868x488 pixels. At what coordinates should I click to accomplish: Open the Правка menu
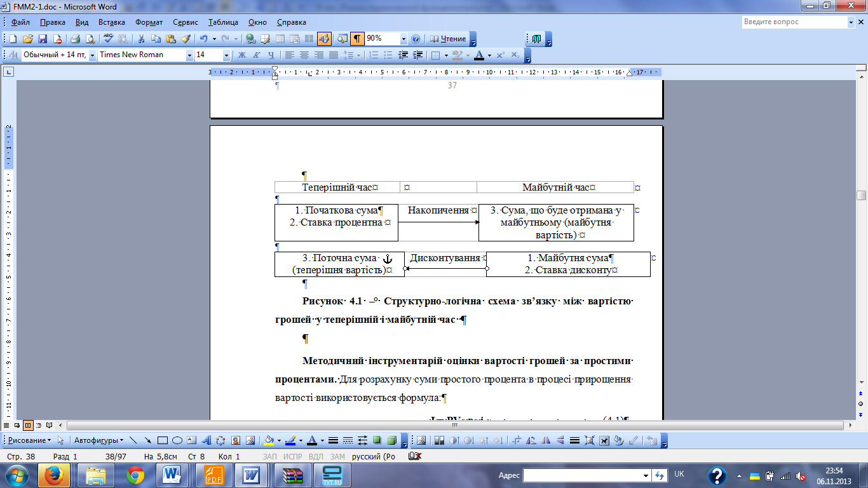tap(52, 22)
